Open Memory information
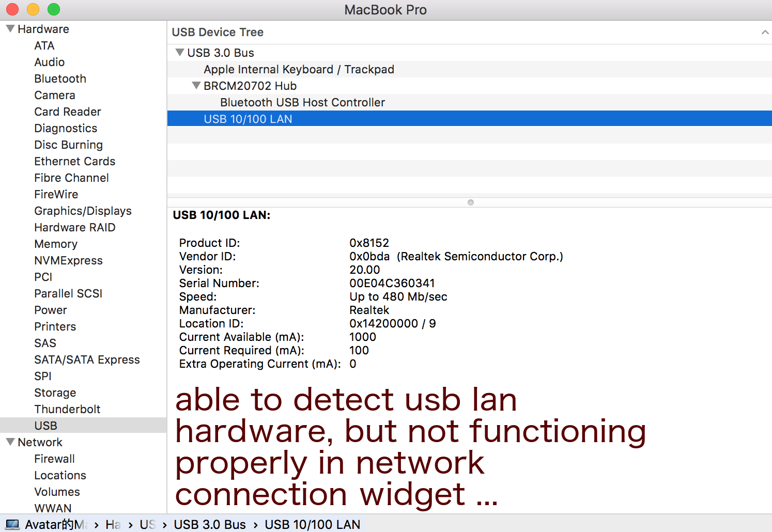Viewport: 772px width, 532px height. (x=56, y=244)
